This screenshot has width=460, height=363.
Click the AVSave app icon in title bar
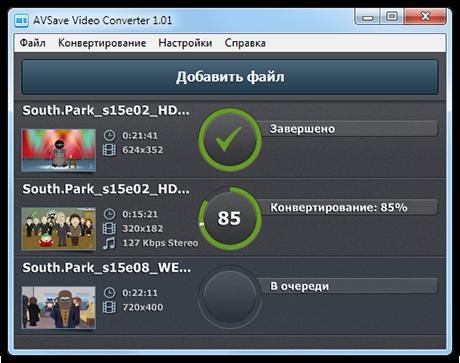pyautogui.click(x=22, y=20)
